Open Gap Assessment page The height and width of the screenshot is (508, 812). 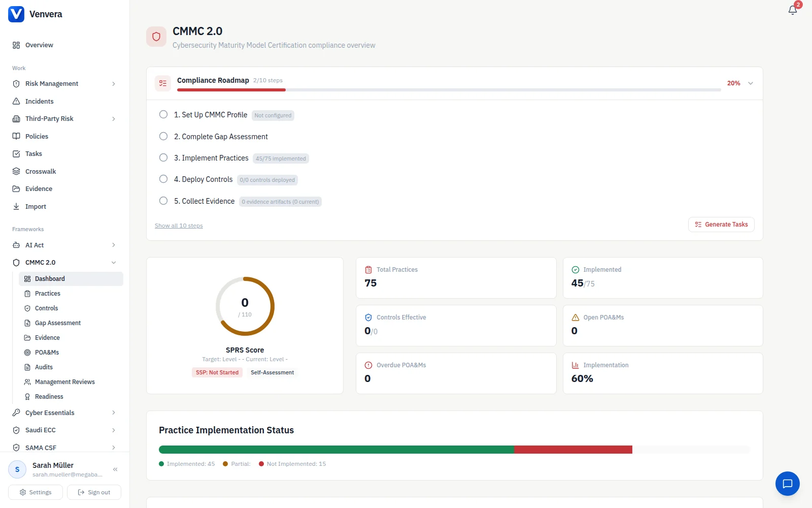(x=71, y=323)
